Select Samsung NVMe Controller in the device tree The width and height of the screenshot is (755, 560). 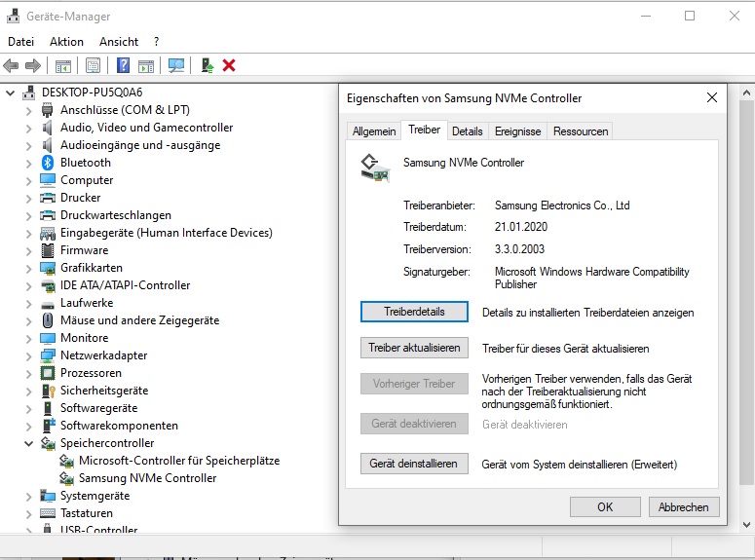point(147,478)
